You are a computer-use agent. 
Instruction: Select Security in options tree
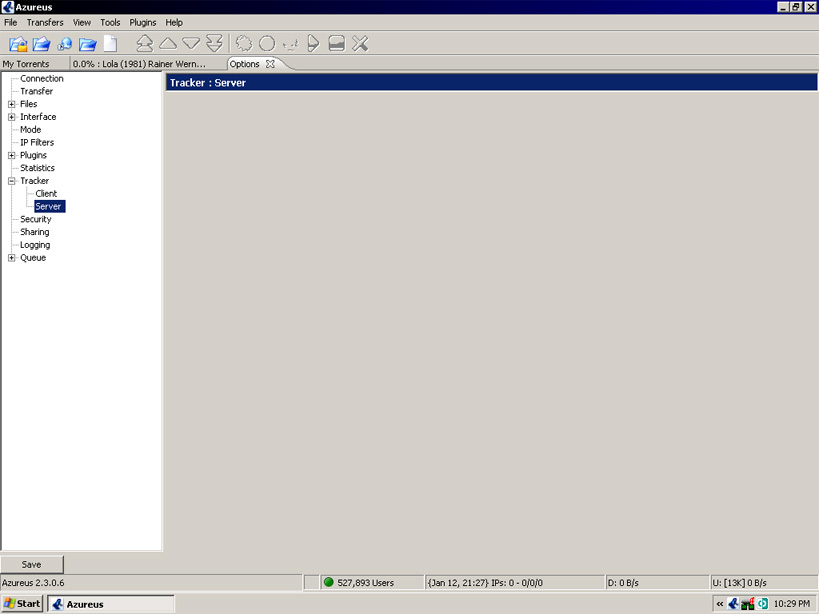[36, 219]
